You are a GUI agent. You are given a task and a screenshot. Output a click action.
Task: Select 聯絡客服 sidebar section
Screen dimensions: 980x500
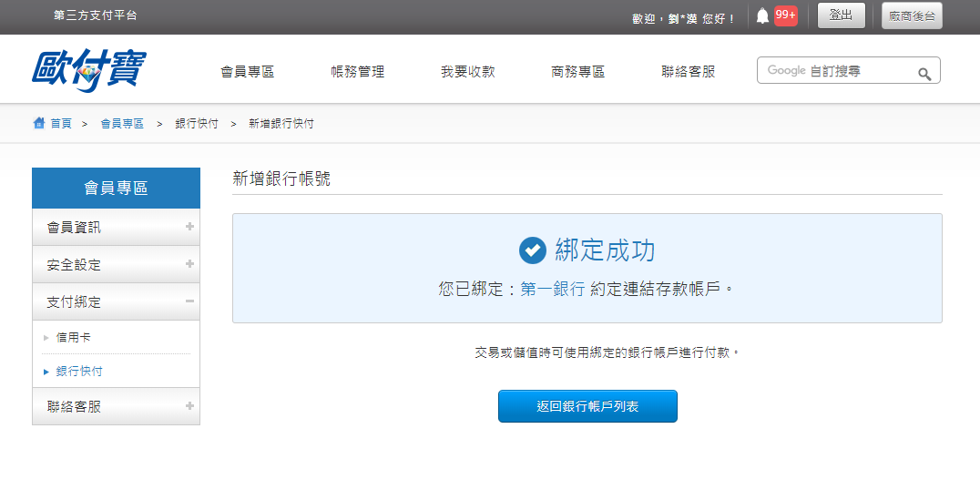116,406
